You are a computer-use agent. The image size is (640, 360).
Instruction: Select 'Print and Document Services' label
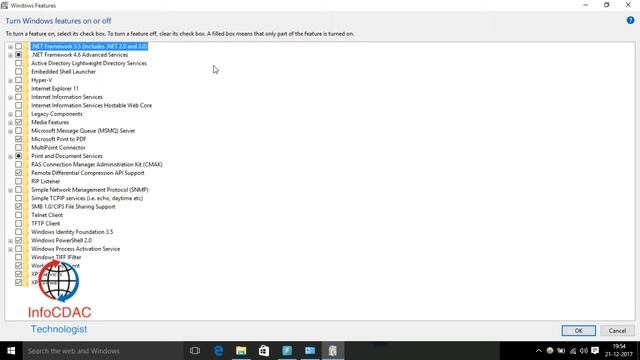point(67,156)
